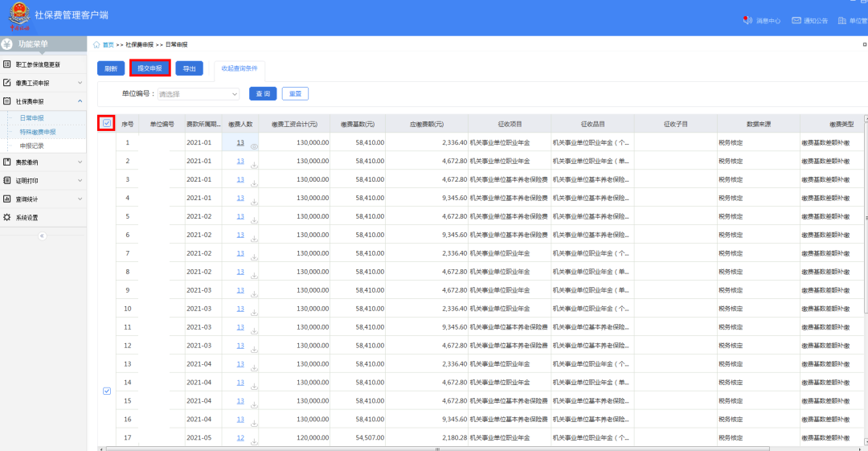Click download icon in row 9
The image size is (868, 451).
click(254, 294)
